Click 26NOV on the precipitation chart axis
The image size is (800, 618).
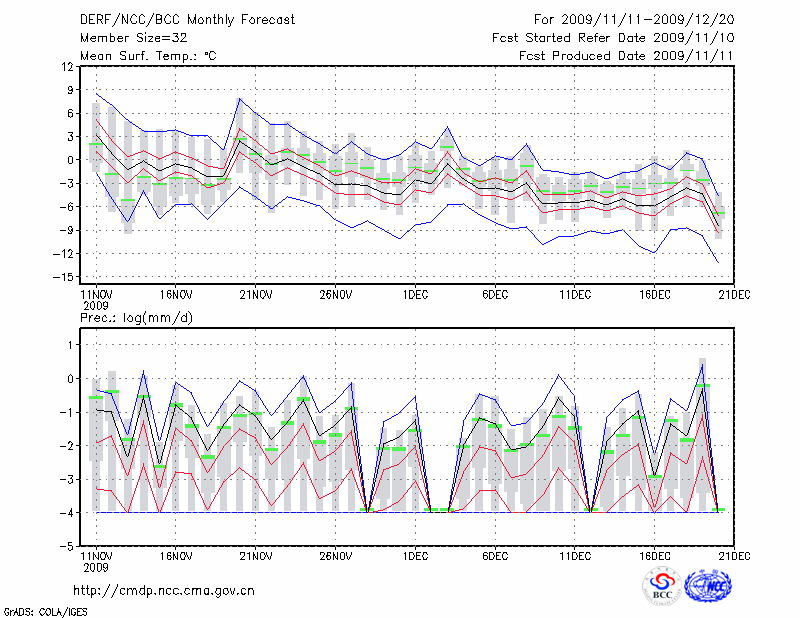(335, 555)
